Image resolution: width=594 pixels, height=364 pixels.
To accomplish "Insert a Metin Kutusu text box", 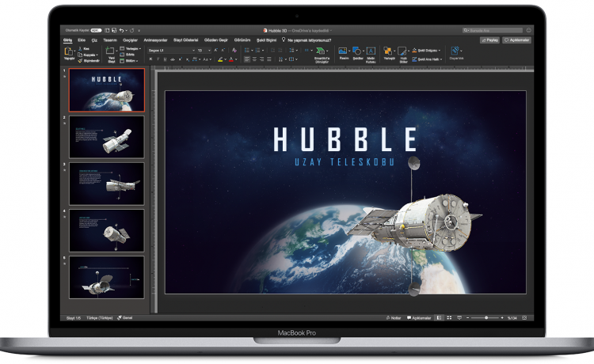I will tap(371, 51).
